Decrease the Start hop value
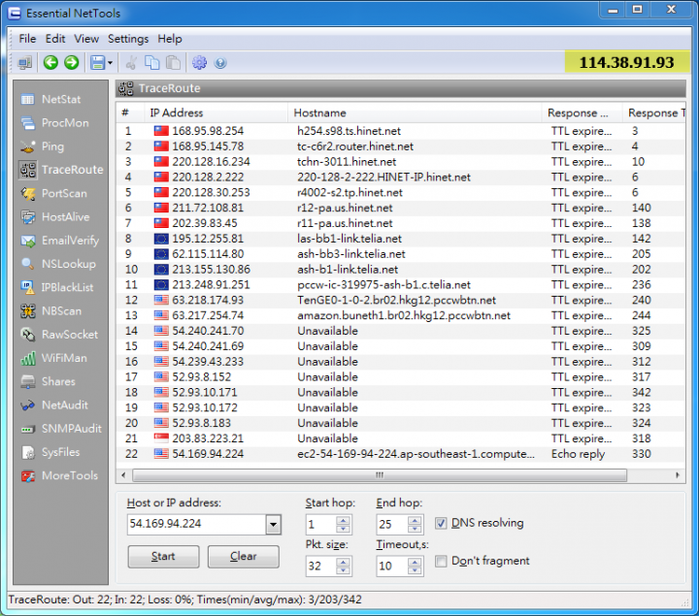 coord(344,529)
